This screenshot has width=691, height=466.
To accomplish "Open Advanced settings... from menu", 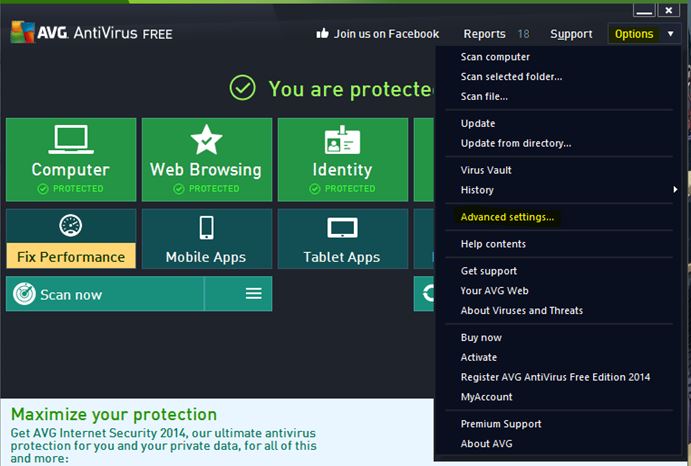I will tap(507, 217).
